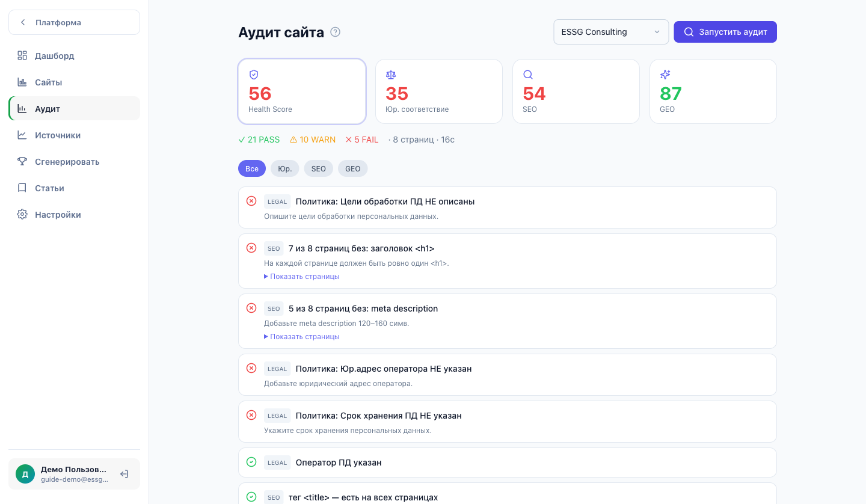Click the magnifier icon on SEO score card
866x504 pixels.
[528, 75]
